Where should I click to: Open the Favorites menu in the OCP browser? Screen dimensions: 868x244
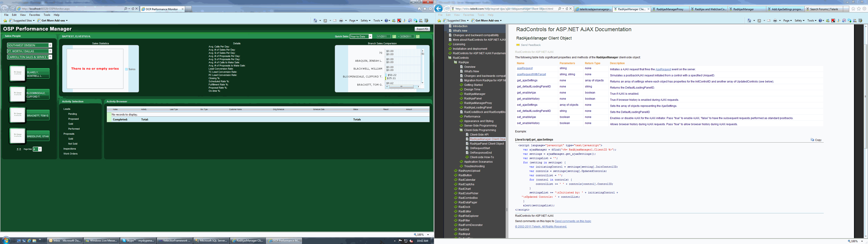[35, 15]
